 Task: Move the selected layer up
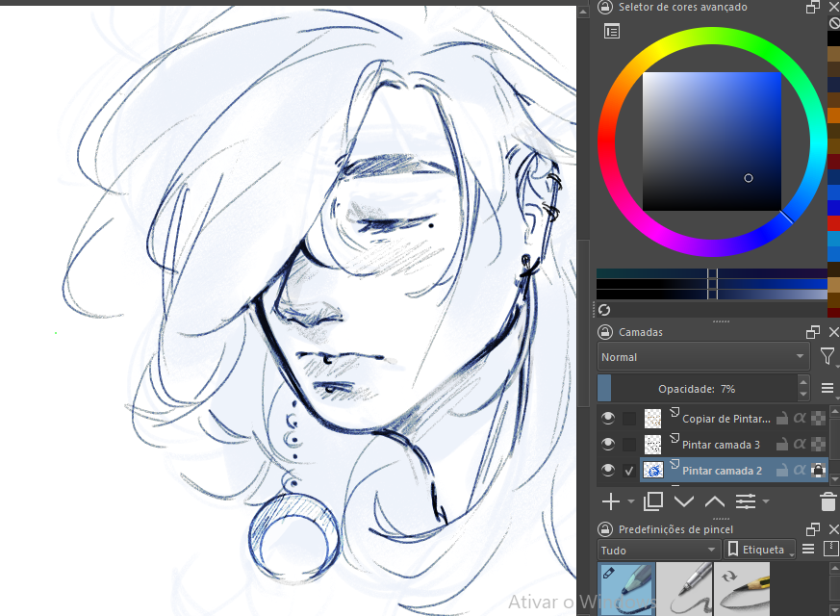715,501
